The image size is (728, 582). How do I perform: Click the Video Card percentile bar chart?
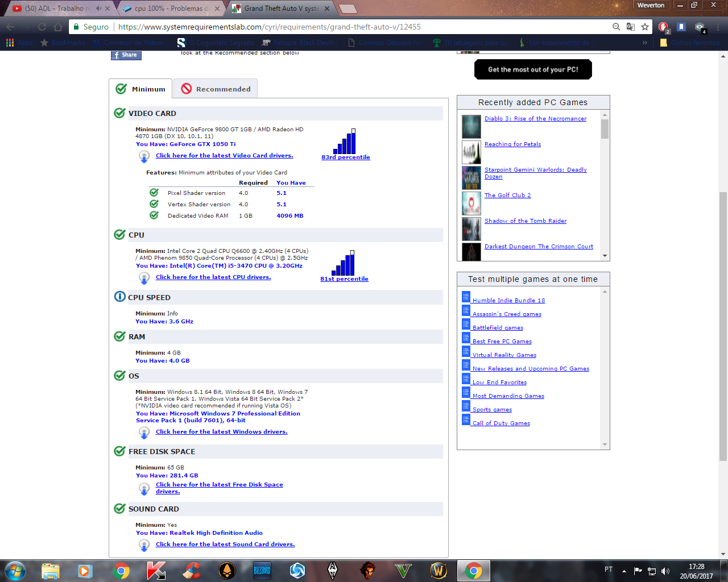click(345, 141)
